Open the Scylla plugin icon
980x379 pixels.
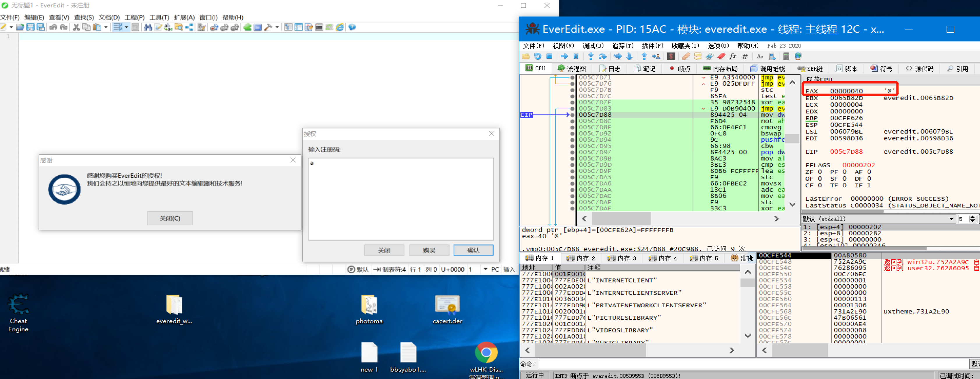click(x=671, y=56)
